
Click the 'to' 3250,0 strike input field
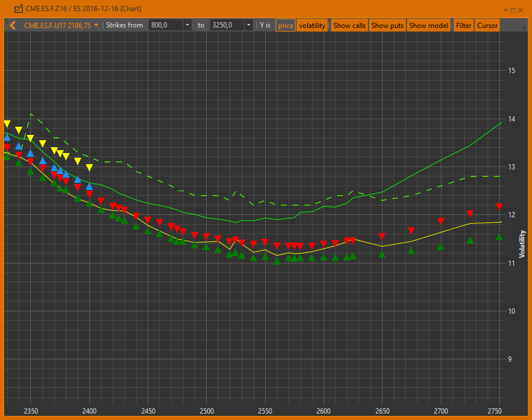click(227, 25)
